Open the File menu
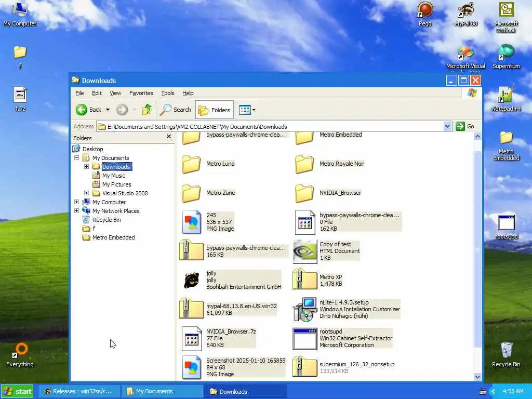 (79, 93)
